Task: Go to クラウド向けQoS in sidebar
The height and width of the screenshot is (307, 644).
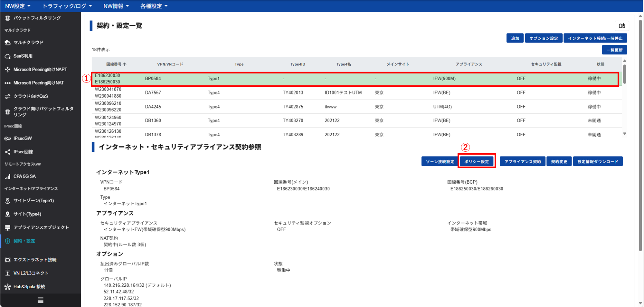Action: coord(31,96)
